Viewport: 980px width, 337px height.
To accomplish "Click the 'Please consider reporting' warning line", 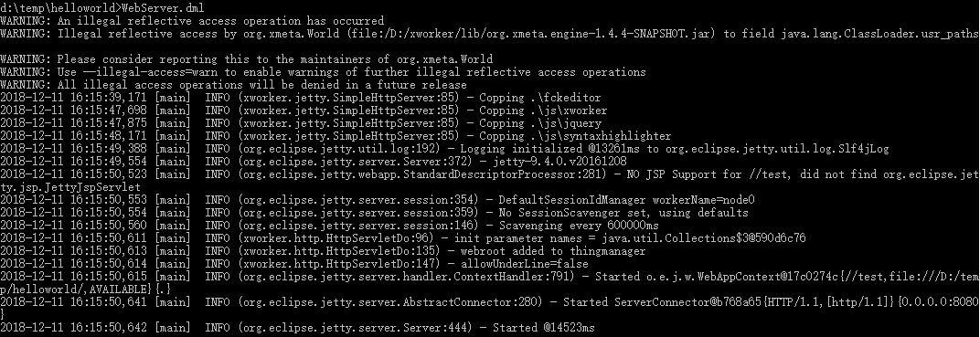I will pyautogui.click(x=246, y=59).
